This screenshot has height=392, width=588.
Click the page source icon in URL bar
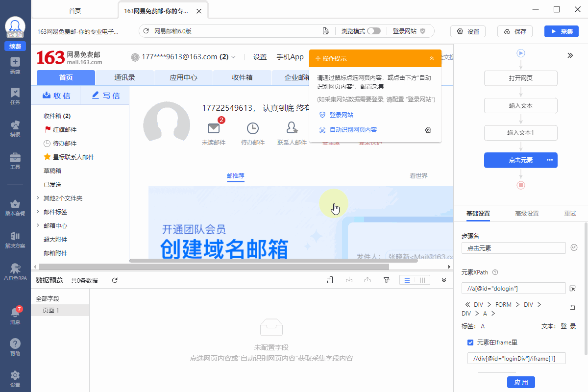pyautogui.click(x=325, y=31)
